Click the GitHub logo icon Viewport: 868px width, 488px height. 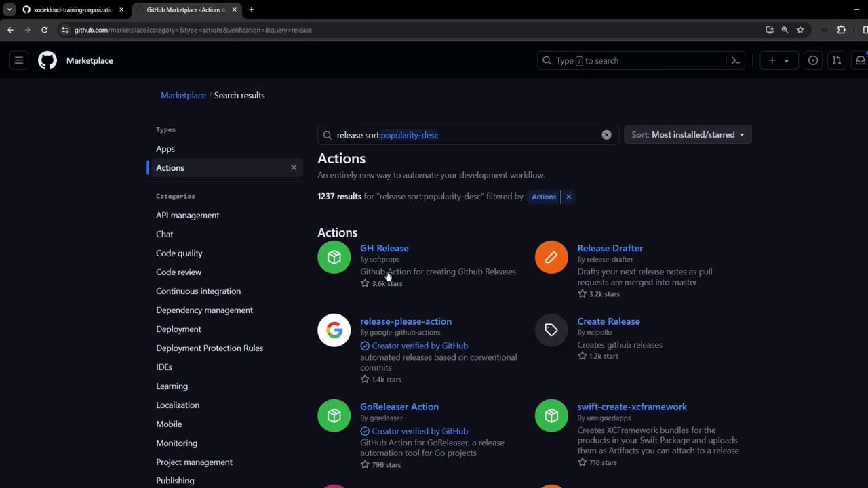[x=47, y=60]
